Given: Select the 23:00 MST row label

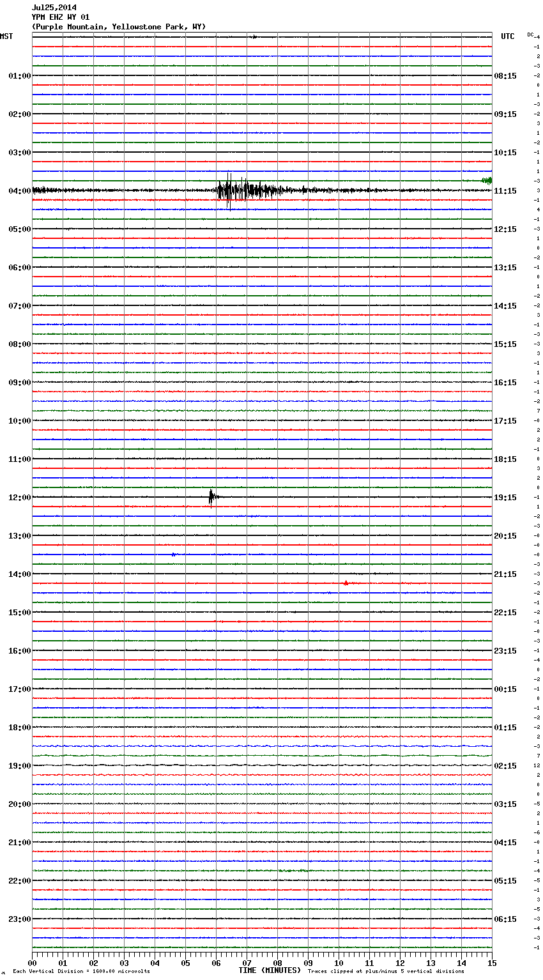Looking at the screenshot, I should pos(19,919).
